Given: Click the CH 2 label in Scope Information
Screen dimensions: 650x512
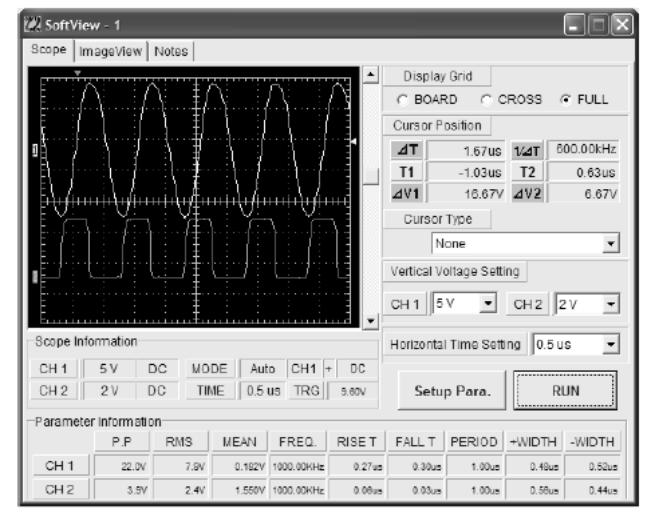Looking at the screenshot, I should coord(53,391).
